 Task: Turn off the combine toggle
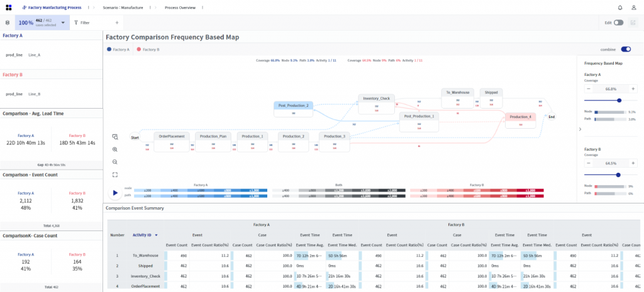626,49
